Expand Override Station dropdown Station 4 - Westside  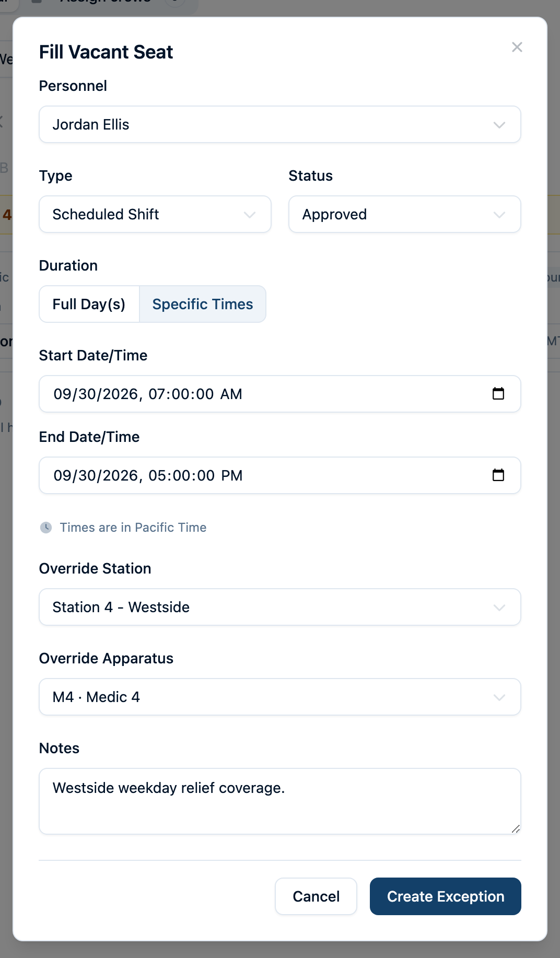click(280, 607)
